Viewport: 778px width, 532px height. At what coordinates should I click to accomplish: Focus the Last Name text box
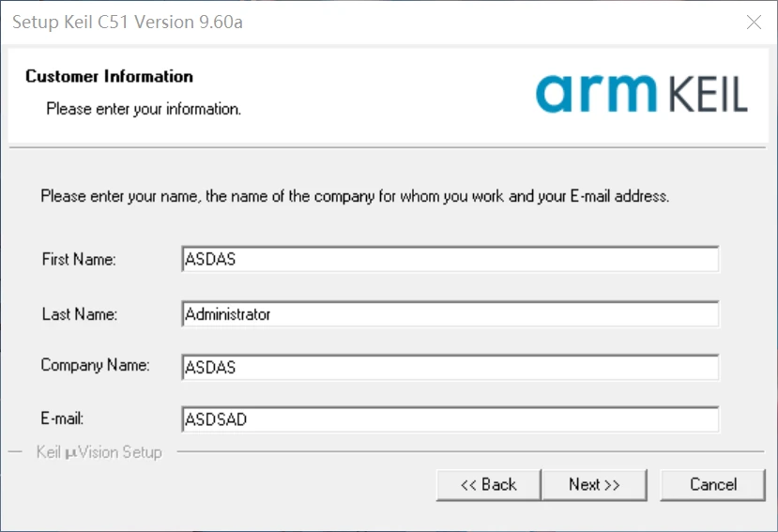pos(450,314)
